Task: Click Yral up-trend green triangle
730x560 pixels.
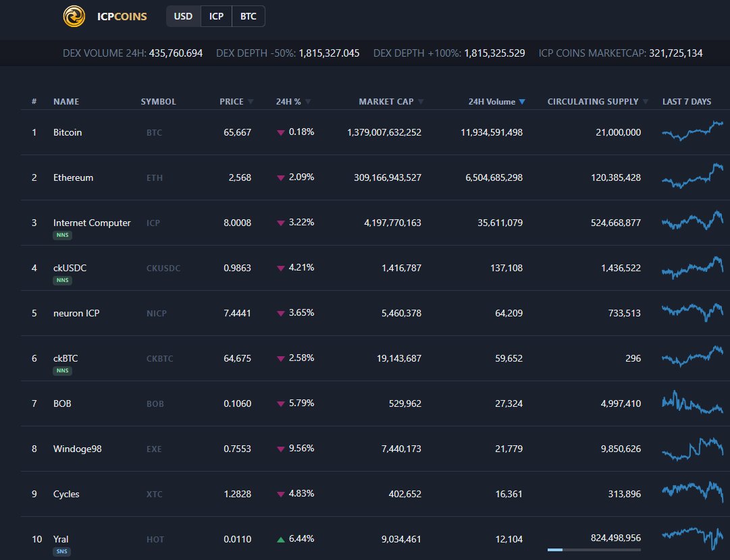Action: point(281,540)
